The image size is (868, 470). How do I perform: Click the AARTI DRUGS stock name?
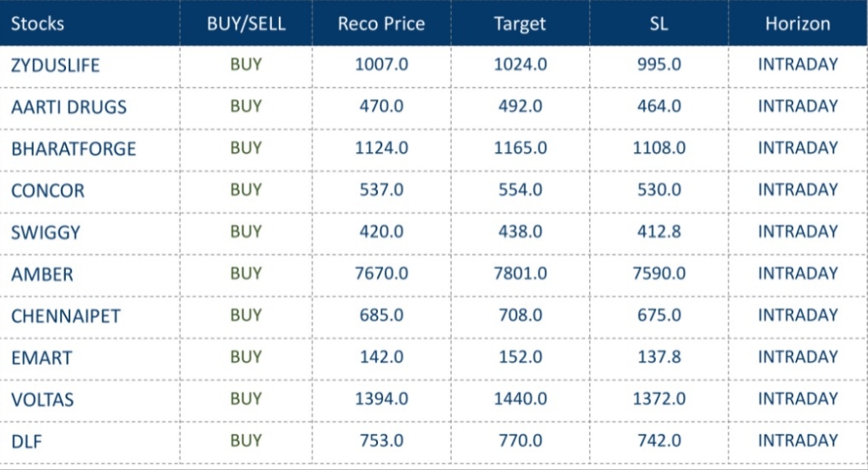pos(69,107)
